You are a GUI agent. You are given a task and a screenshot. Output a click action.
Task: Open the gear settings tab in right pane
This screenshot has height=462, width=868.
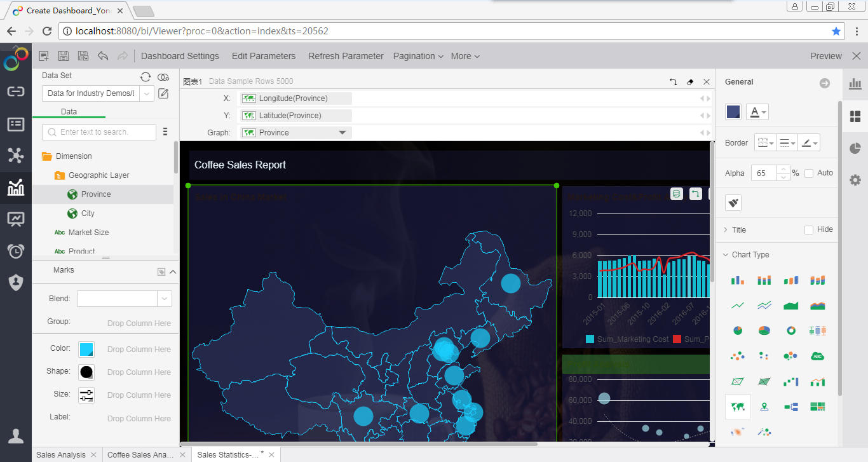[x=855, y=180]
